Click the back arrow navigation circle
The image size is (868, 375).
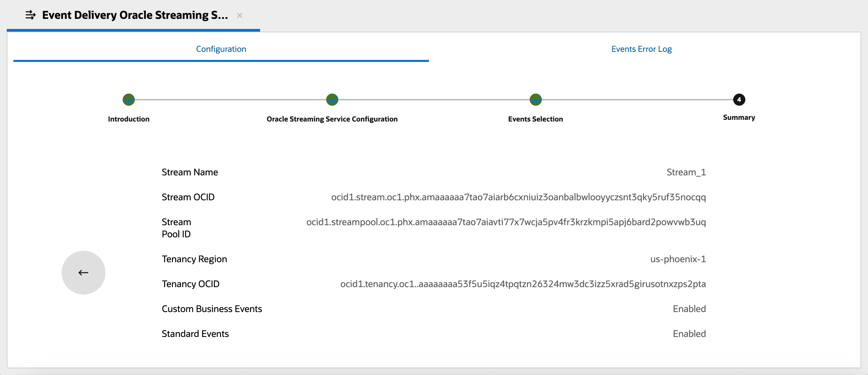point(83,273)
